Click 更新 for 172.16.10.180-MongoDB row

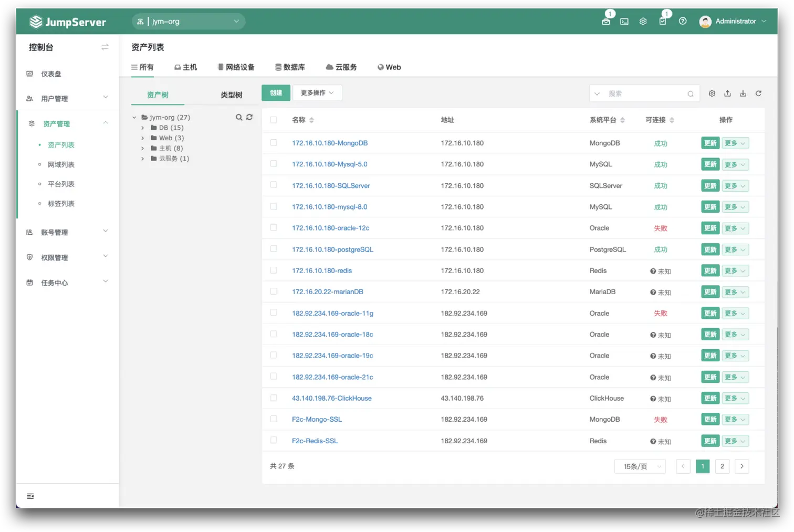coord(711,143)
